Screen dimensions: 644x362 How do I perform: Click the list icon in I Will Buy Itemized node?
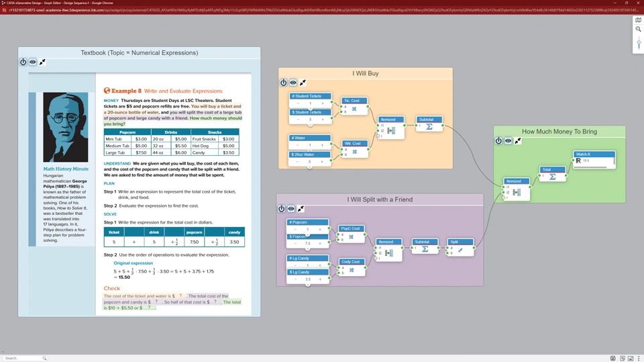point(391,130)
